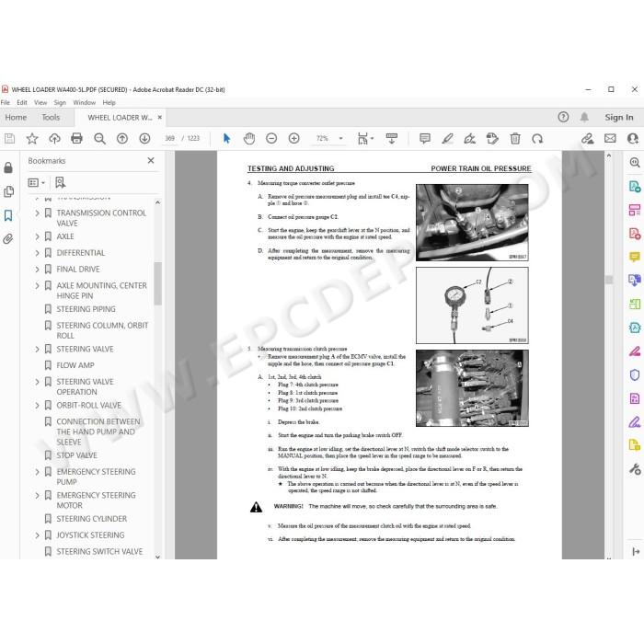The width and height of the screenshot is (644, 644).
Task: Go to the next page arrow
Action: tap(144, 139)
